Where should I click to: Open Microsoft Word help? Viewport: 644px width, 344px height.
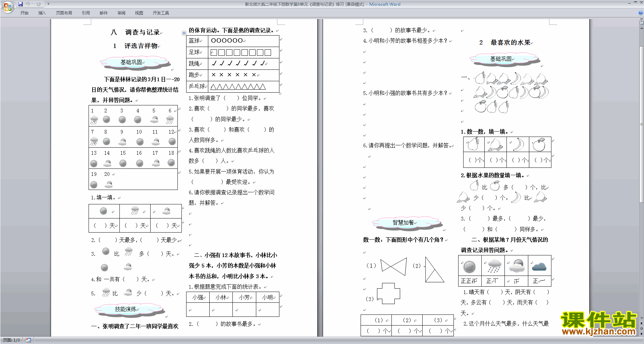(x=640, y=13)
